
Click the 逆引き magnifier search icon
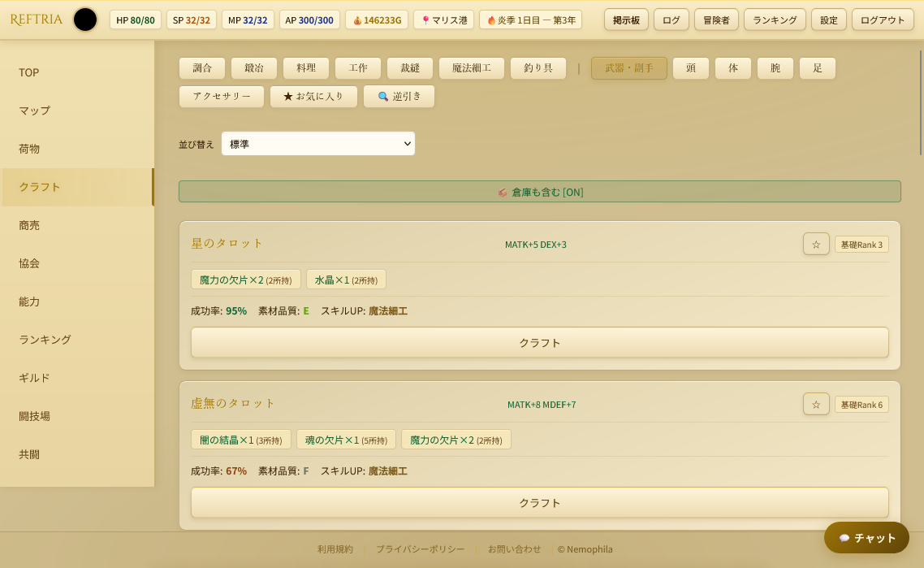pyautogui.click(x=382, y=96)
